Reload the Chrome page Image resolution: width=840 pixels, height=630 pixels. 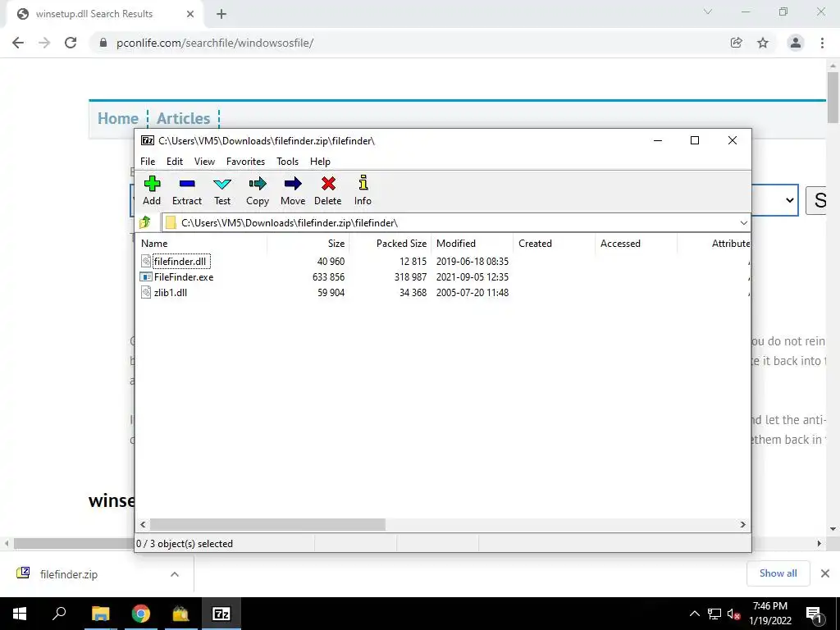pyautogui.click(x=71, y=43)
